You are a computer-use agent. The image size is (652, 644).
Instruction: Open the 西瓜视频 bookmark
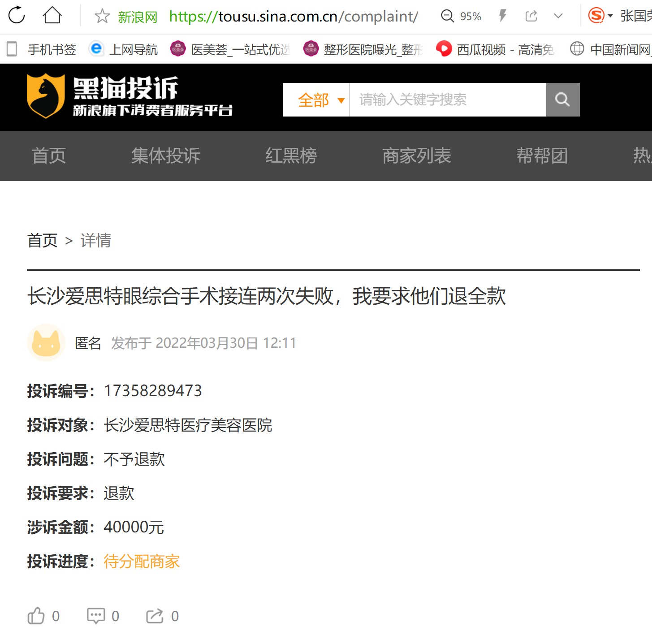495,49
